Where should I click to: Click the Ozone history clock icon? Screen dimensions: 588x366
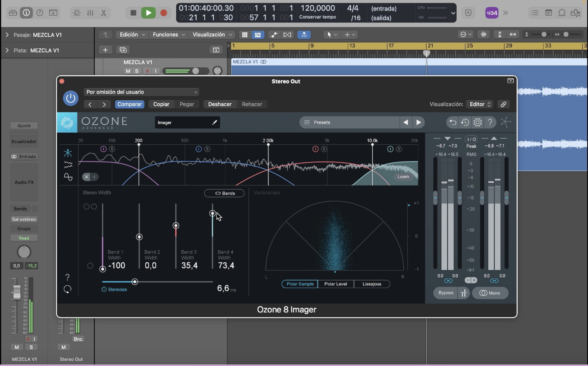tap(465, 122)
